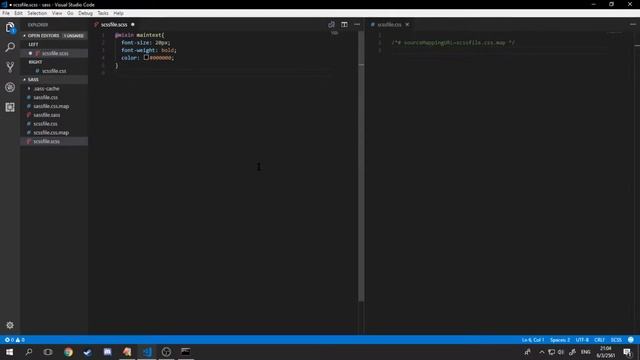The width and height of the screenshot is (640, 360).
Task: Open scssfile.css in the SASS folder
Action: (x=45, y=124)
